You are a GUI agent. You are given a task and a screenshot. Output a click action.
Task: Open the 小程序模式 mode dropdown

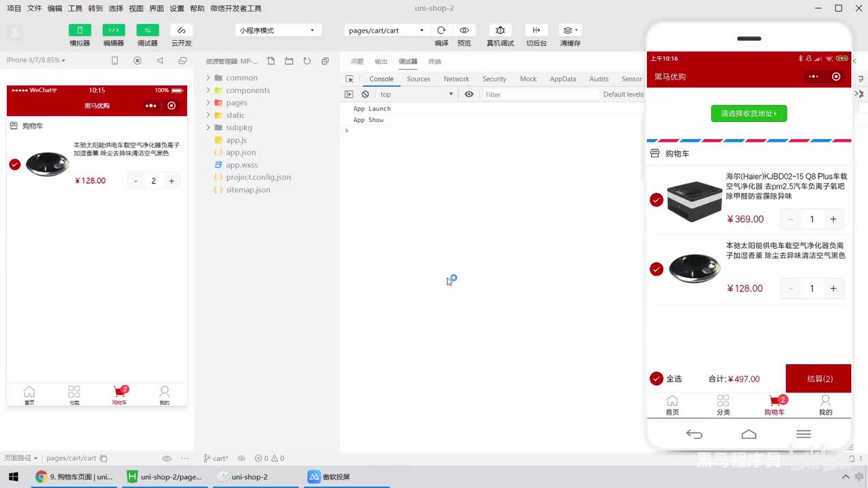[277, 30]
